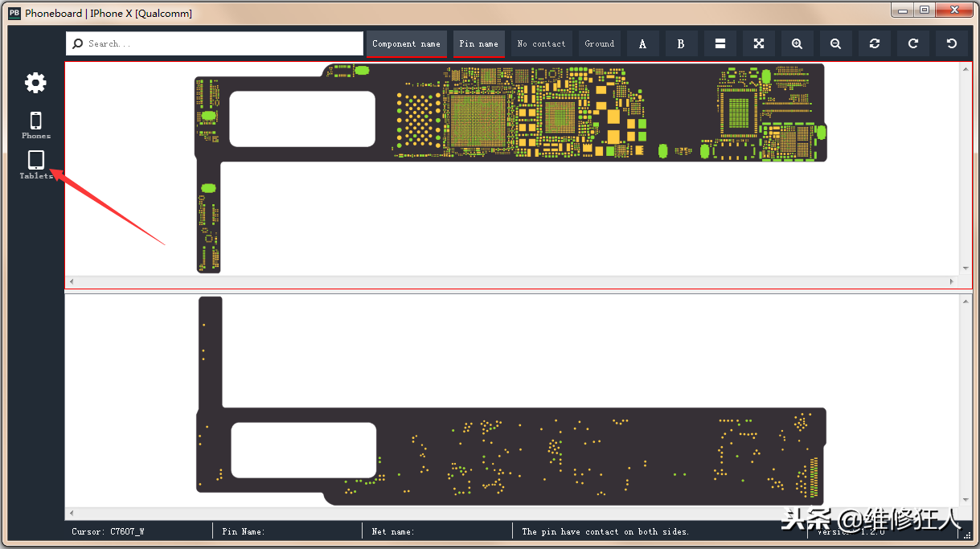Click the bottom-side board layout in lower pane
Screen dimensions: 980x549
click(511, 401)
